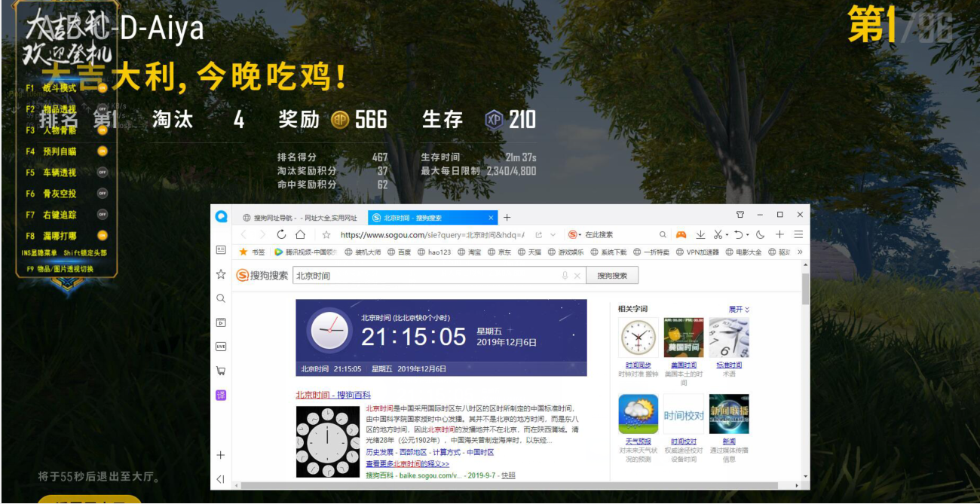This screenshot has width=980, height=504.
Task: Switch to the 搜狗网址导航 tab
Action: [300, 218]
